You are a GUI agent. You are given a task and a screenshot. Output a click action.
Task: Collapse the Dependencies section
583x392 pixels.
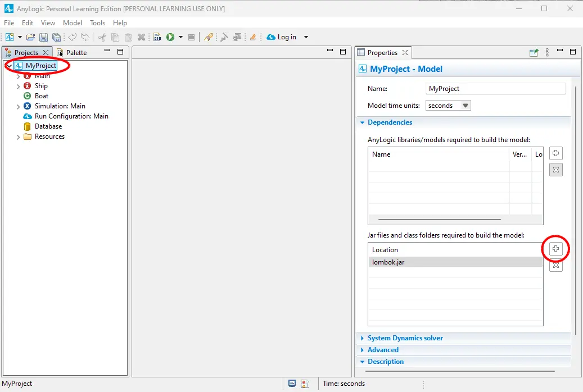click(362, 122)
